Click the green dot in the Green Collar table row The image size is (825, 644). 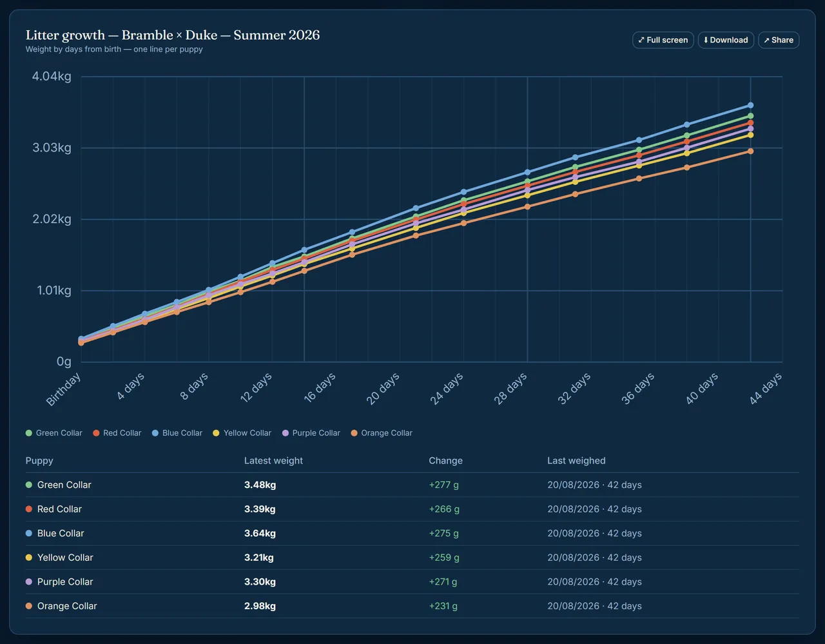coord(29,485)
